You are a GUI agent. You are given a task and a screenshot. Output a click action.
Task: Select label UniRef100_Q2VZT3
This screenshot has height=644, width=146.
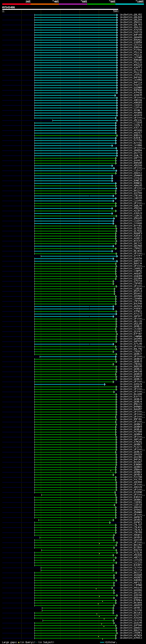coord(131,615)
